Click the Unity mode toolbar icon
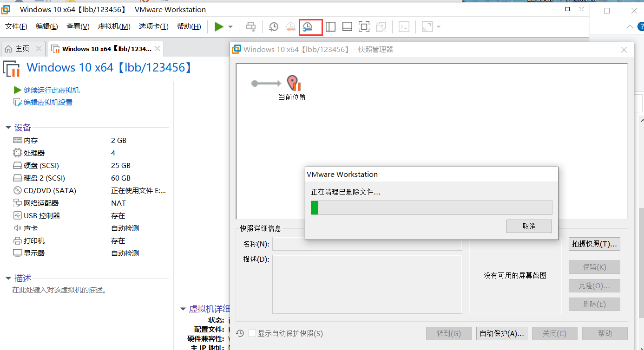 [x=381, y=27]
